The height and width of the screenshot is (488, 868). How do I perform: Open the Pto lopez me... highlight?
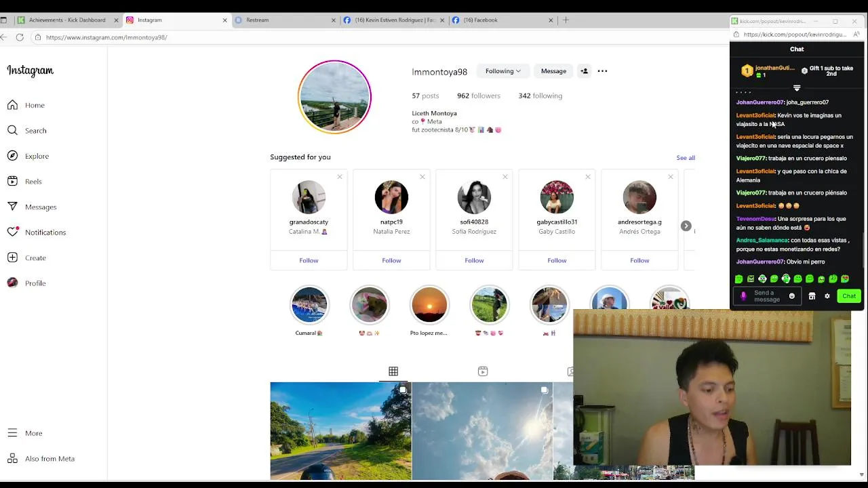429,311
